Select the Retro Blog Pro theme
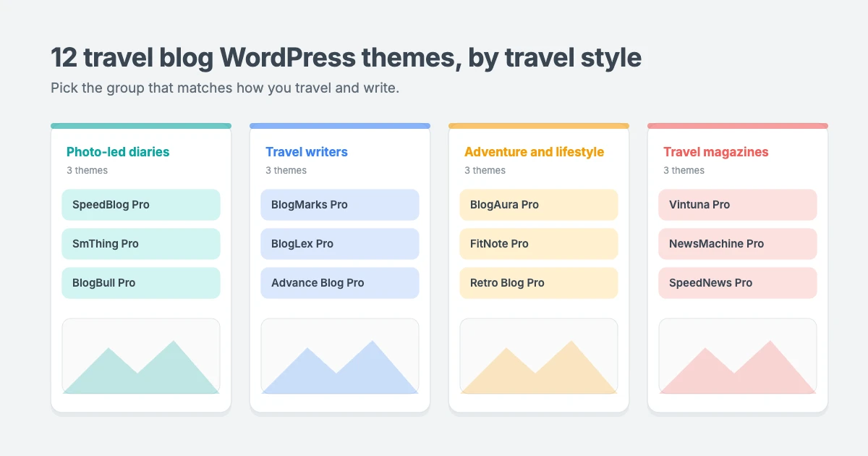868x456 pixels. (539, 283)
